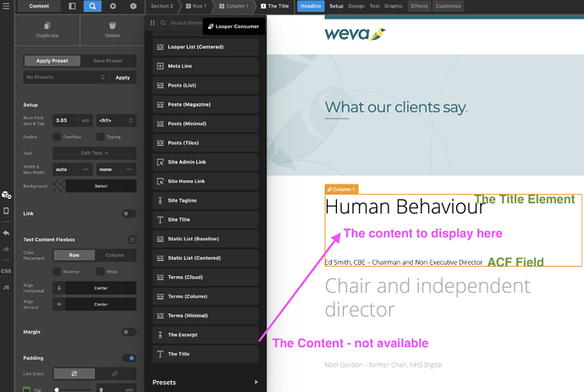Toggle the Padding switch off
This screenshot has width=584, height=392.
tap(129, 358)
